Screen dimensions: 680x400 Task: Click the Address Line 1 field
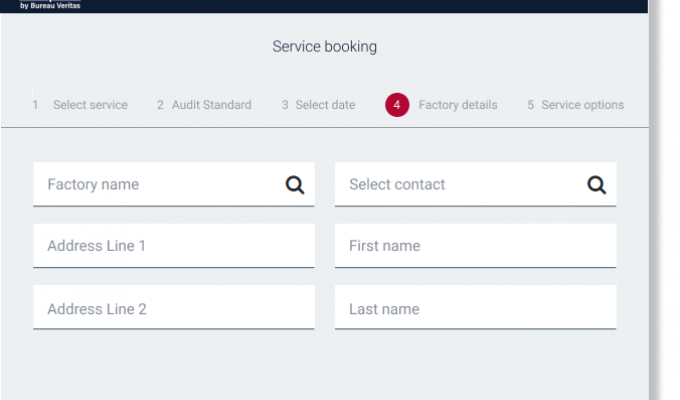click(174, 246)
